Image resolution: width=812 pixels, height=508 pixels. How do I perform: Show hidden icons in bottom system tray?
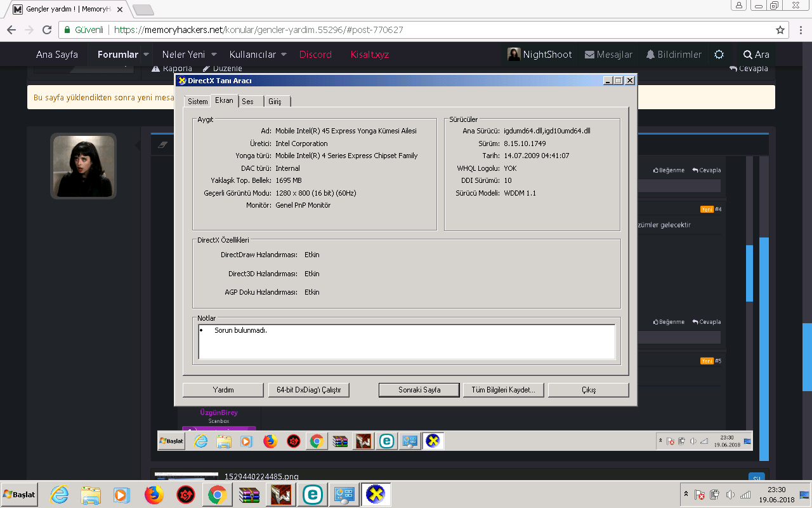[x=686, y=494]
